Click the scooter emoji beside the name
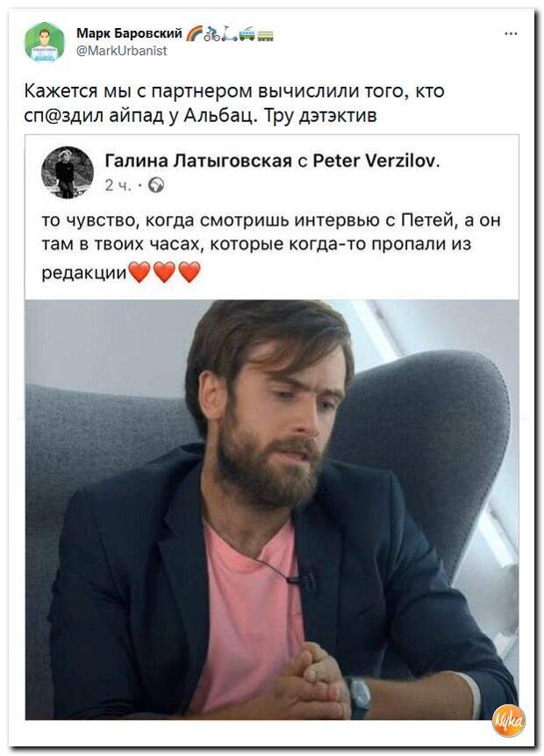The image size is (544, 756). (x=229, y=33)
